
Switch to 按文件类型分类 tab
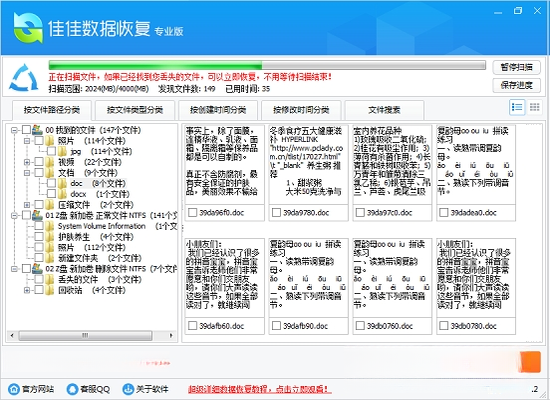135,110
